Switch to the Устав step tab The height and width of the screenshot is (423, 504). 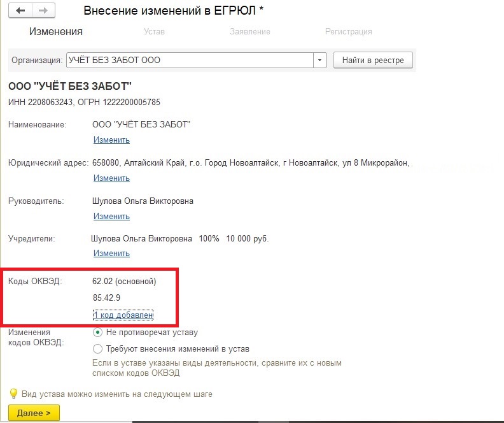click(x=154, y=31)
